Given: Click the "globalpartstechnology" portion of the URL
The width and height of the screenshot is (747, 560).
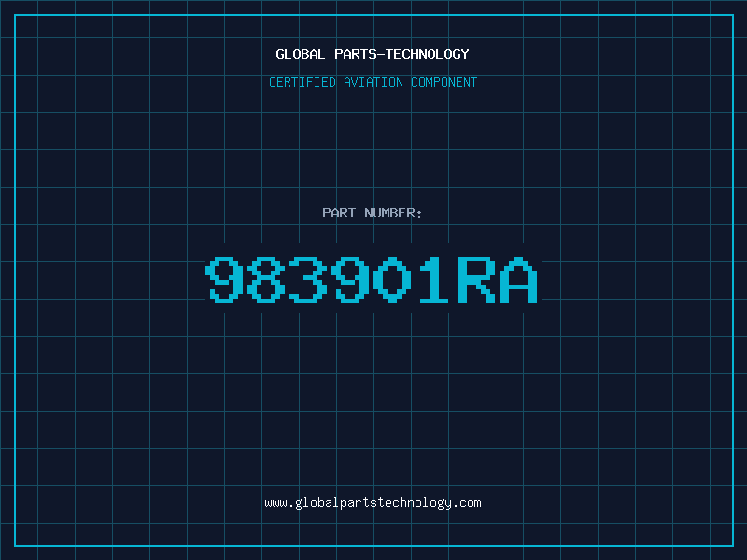Looking at the screenshot, I should (x=373, y=503).
